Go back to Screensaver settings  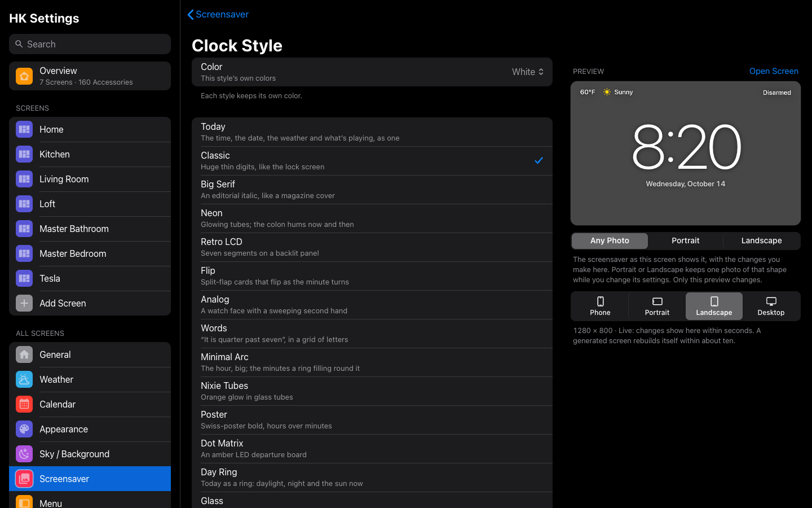218,14
